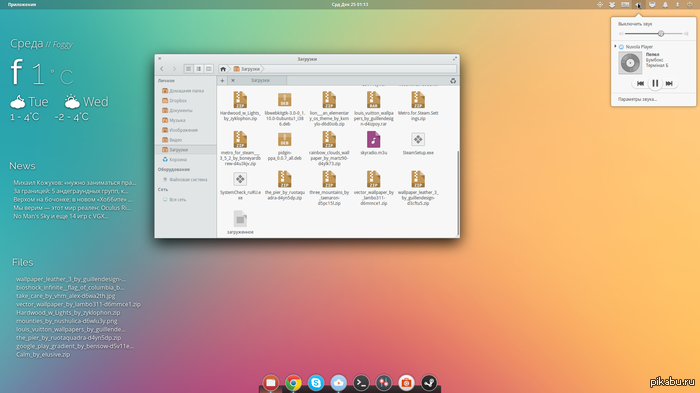
Task: Expand the Nuvola Player section arrow
Action: pyautogui.click(x=615, y=46)
